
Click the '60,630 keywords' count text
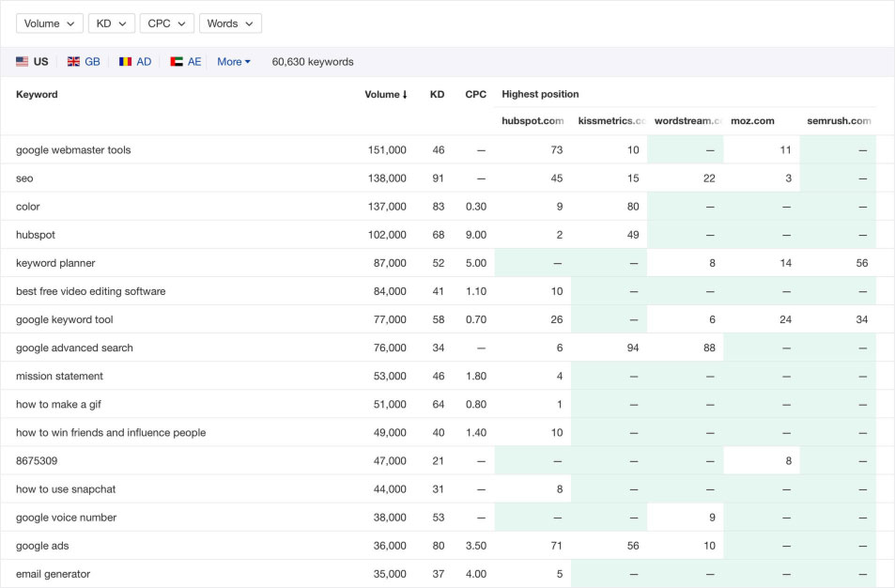click(313, 62)
